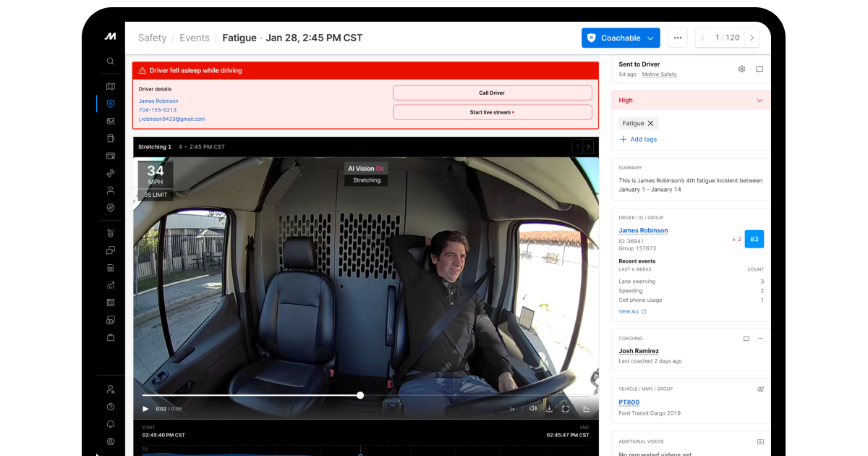This screenshot has height=456, width=868.
Task: Open the card icon in sidebar
Action: [111, 156]
